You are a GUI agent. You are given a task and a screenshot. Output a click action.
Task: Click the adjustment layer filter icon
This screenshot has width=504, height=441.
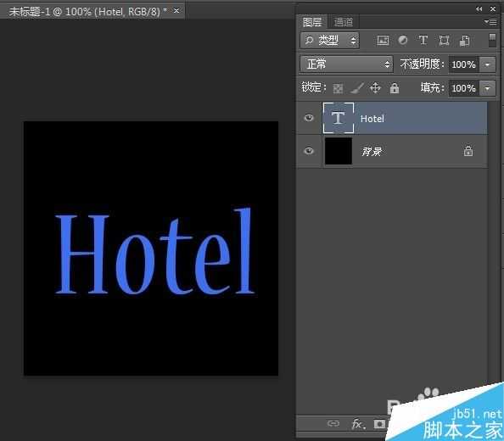[x=403, y=40]
